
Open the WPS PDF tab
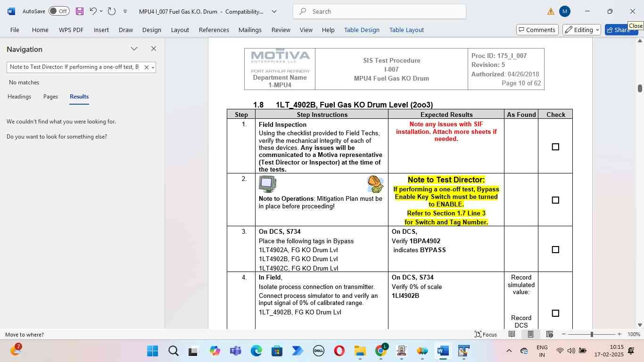71,30
